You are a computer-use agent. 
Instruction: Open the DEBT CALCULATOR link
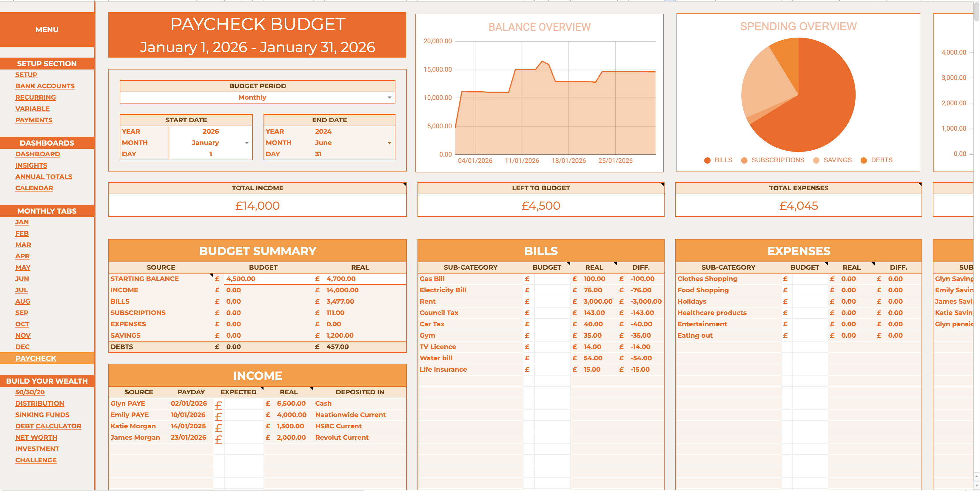click(48, 426)
